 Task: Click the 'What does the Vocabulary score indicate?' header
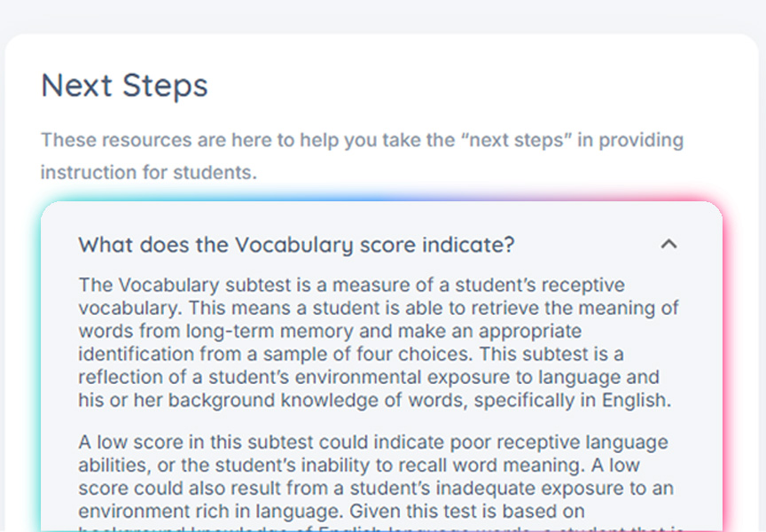click(x=296, y=245)
